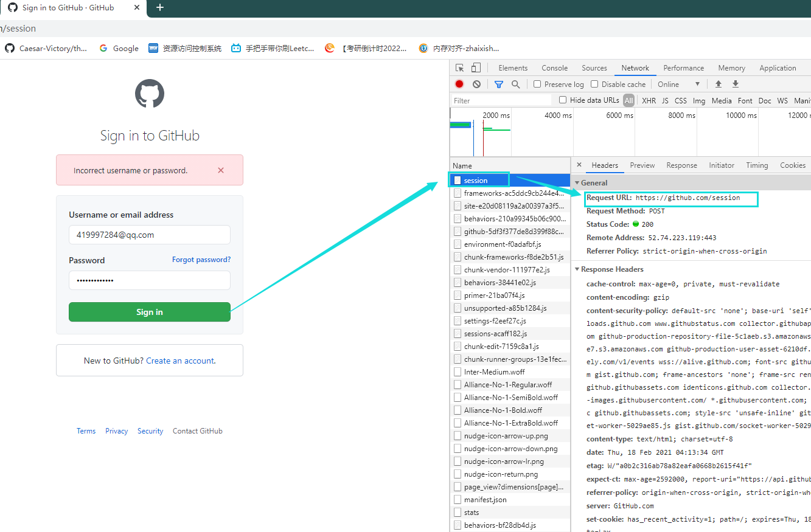Viewport: 811px width, 532px height.
Task: Open the 手把手带你刷Leetc bookmark
Action: point(273,49)
